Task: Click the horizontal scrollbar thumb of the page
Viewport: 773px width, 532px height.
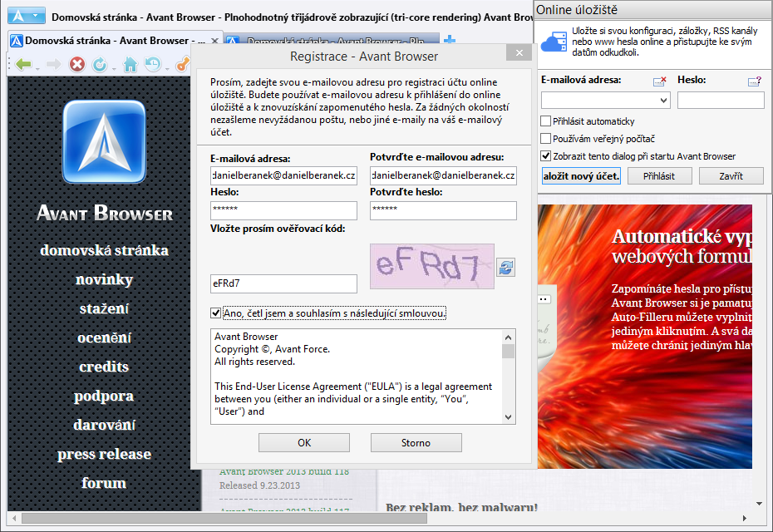Action: 224,518
